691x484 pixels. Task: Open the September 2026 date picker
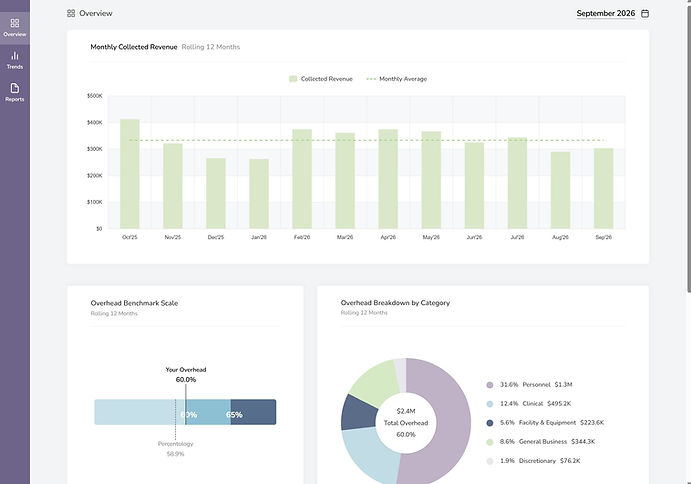(606, 13)
